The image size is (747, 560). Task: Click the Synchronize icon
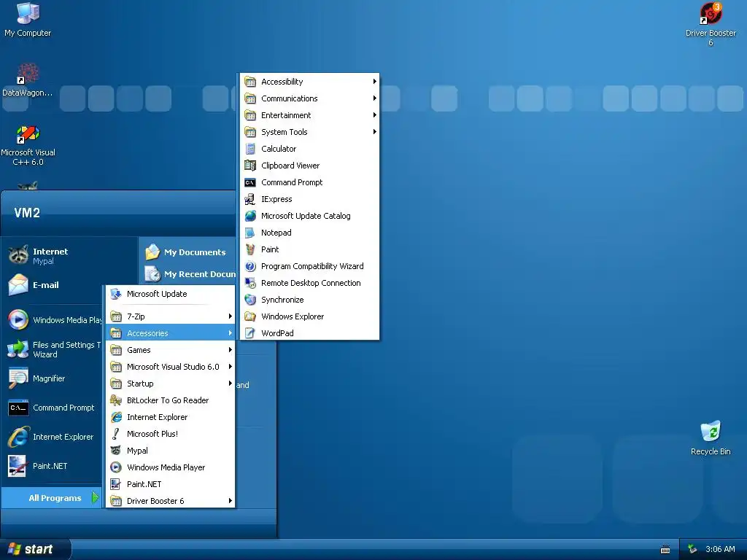[x=250, y=300]
